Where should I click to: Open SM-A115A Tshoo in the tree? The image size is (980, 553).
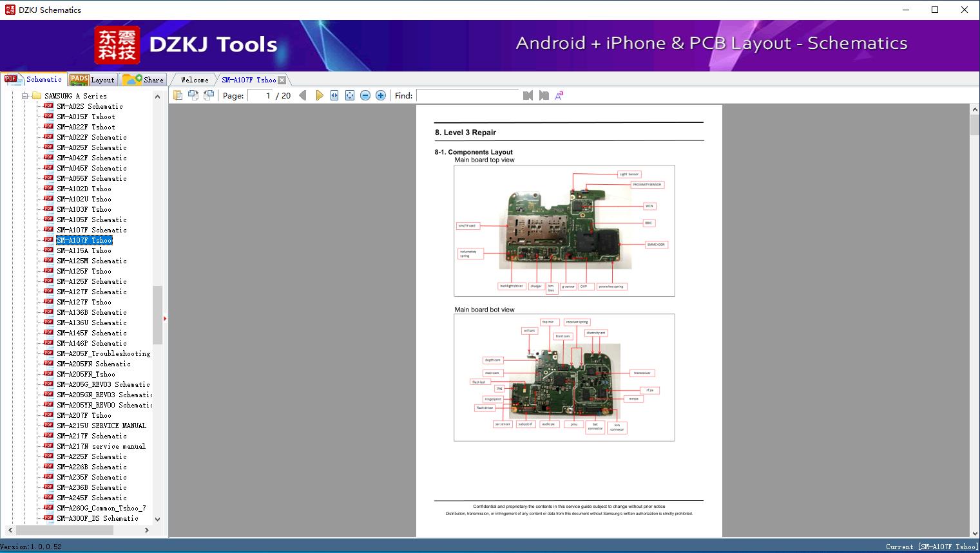click(x=84, y=250)
